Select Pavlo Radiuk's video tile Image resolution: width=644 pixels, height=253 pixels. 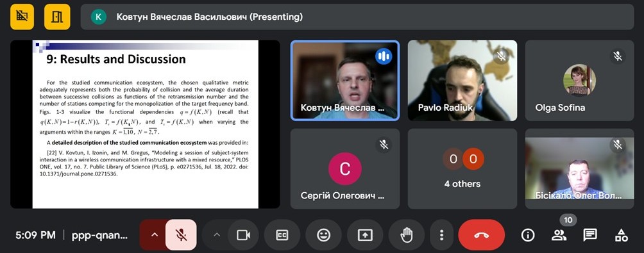[x=462, y=80]
